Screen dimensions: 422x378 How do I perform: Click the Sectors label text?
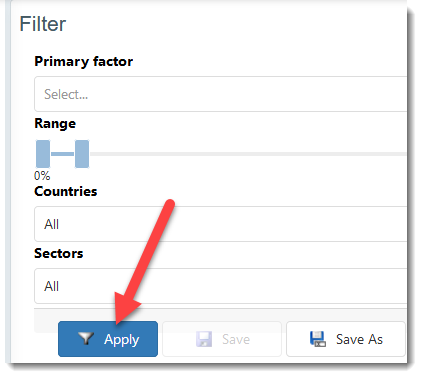(x=59, y=253)
